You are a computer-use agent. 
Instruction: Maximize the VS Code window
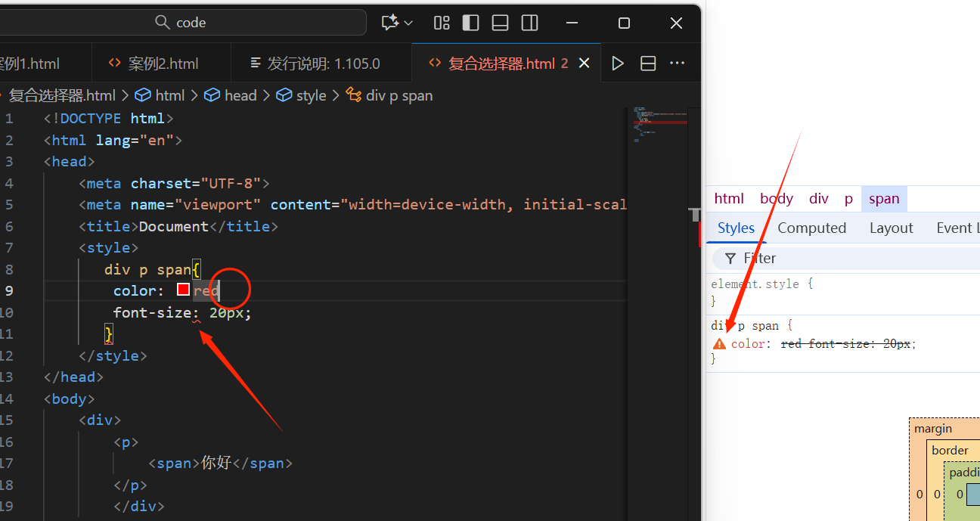pyautogui.click(x=624, y=23)
